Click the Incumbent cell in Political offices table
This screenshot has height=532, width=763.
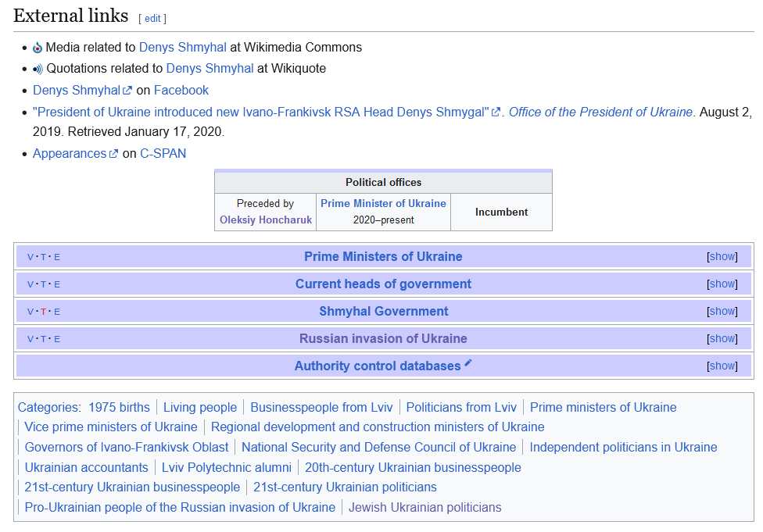click(502, 212)
